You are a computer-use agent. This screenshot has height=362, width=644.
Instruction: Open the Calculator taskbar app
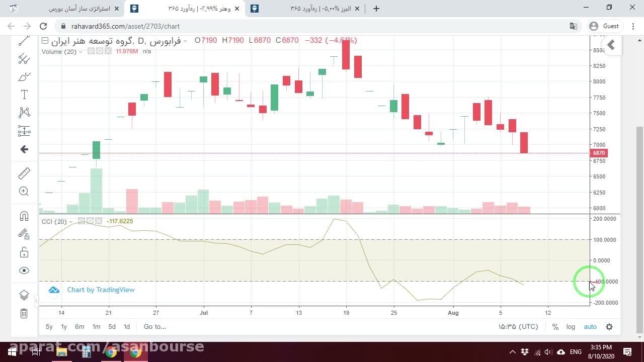(86, 352)
